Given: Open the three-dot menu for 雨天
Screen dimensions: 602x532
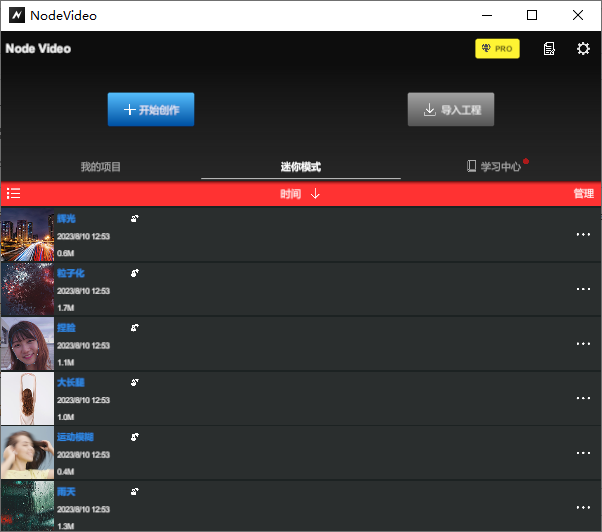Looking at the screenshot, I should coord(583,507).
